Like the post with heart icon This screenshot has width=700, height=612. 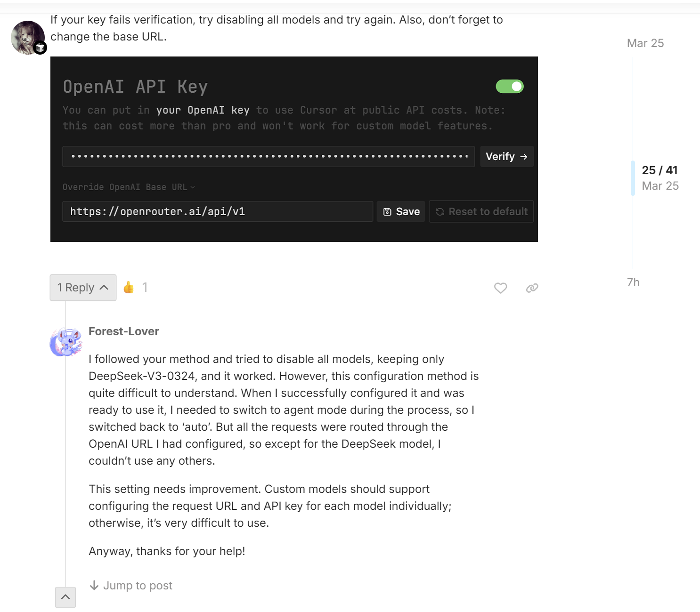coord(500,288)
